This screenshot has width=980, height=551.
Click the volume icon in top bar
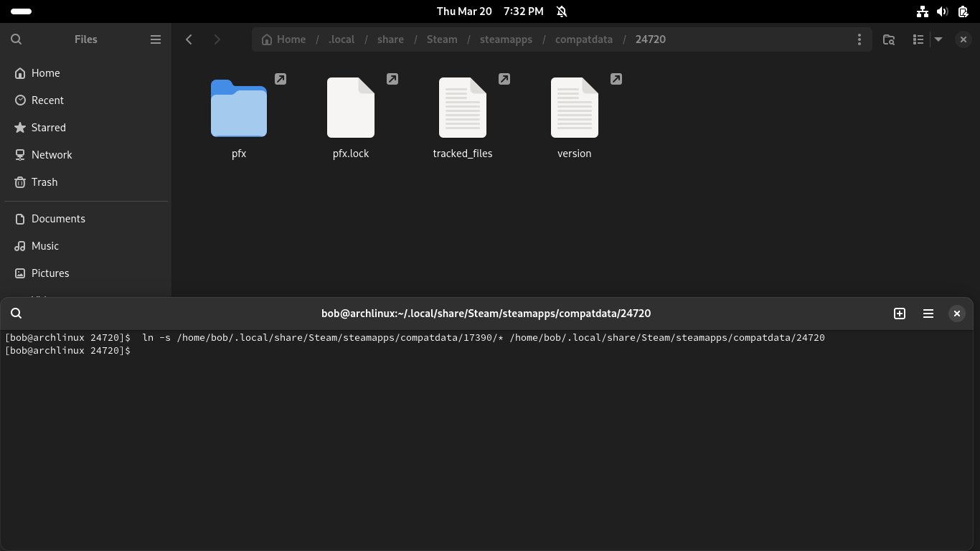point(943,11)
